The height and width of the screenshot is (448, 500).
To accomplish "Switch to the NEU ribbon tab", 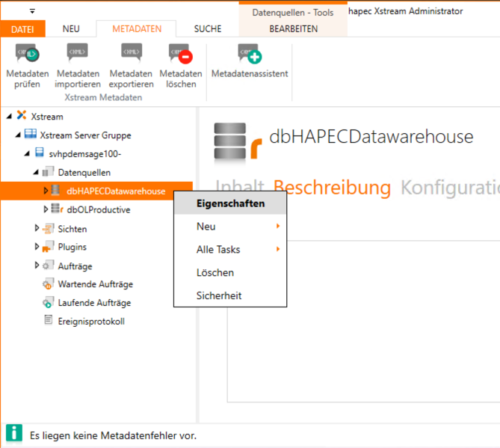I will pyautogui.click(x=71, y=29).
